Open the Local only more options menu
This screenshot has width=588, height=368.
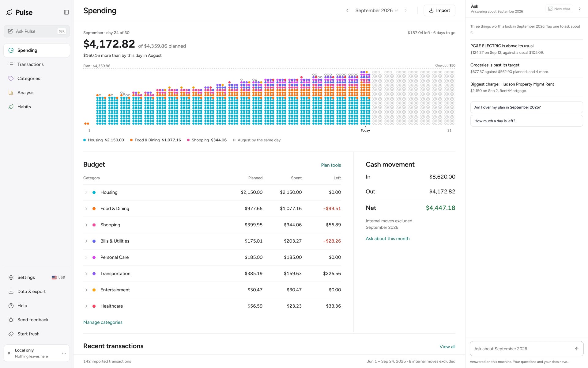click(x=64, y=353)
